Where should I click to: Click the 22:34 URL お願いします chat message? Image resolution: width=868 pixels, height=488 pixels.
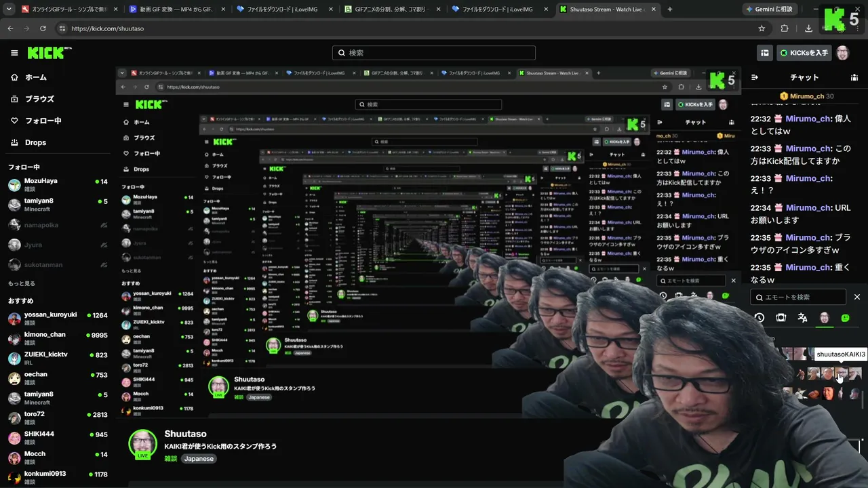point(801,214)
